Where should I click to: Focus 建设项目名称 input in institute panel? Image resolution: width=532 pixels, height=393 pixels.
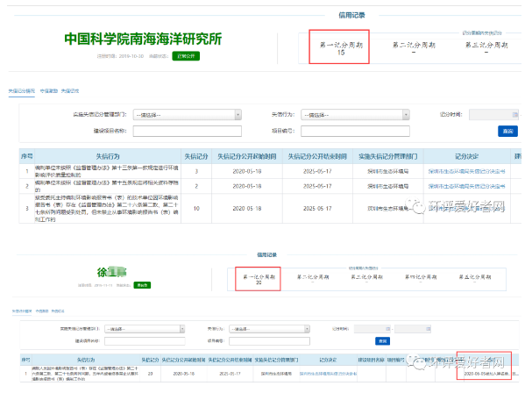[x=188, y=131]
